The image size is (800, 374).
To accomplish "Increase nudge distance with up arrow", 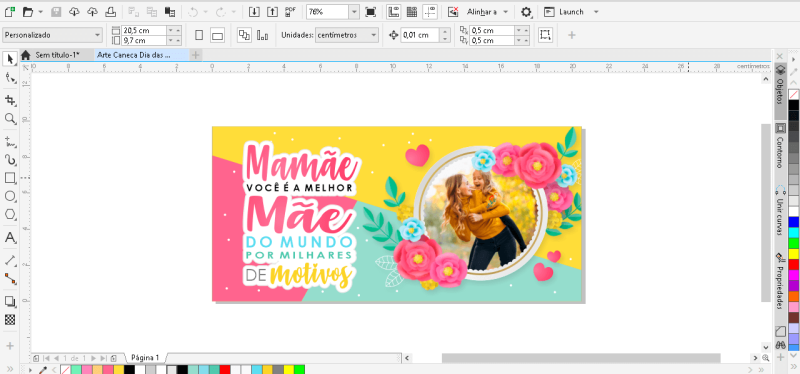I will pyautogui.click(x=445, y=32).
